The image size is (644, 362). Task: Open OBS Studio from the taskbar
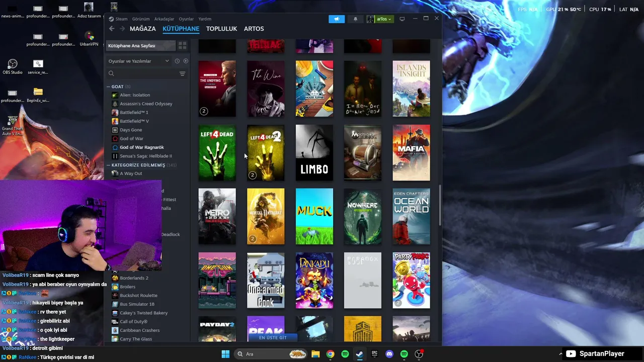pos(419,354)
